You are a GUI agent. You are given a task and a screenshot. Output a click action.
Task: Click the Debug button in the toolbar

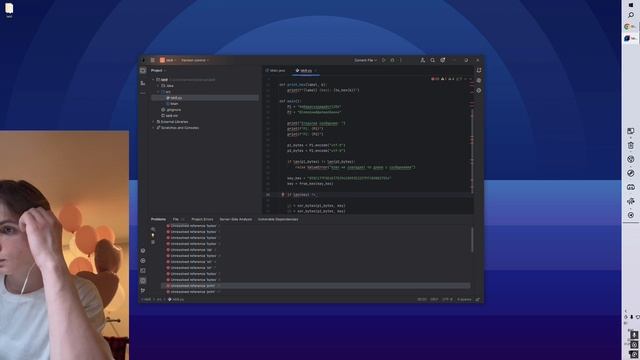(x=392, y=60)
